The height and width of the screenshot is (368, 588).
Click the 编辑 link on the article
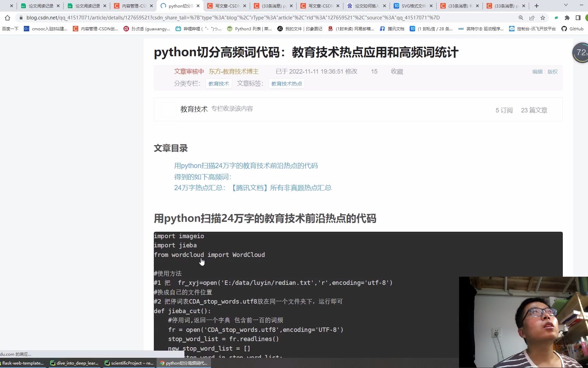pyautogui.click(x=537, y=72)
